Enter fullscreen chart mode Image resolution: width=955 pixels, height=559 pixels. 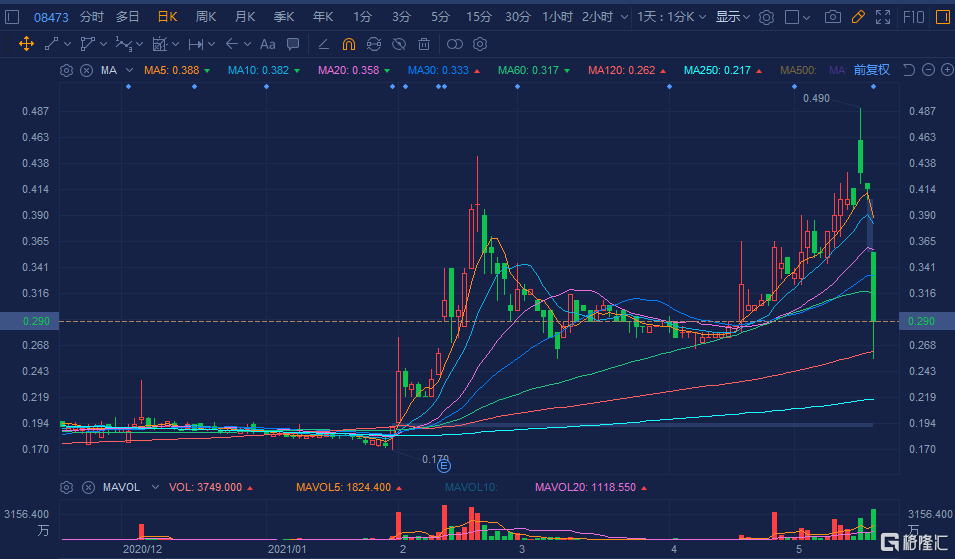(x=882, y=17)
